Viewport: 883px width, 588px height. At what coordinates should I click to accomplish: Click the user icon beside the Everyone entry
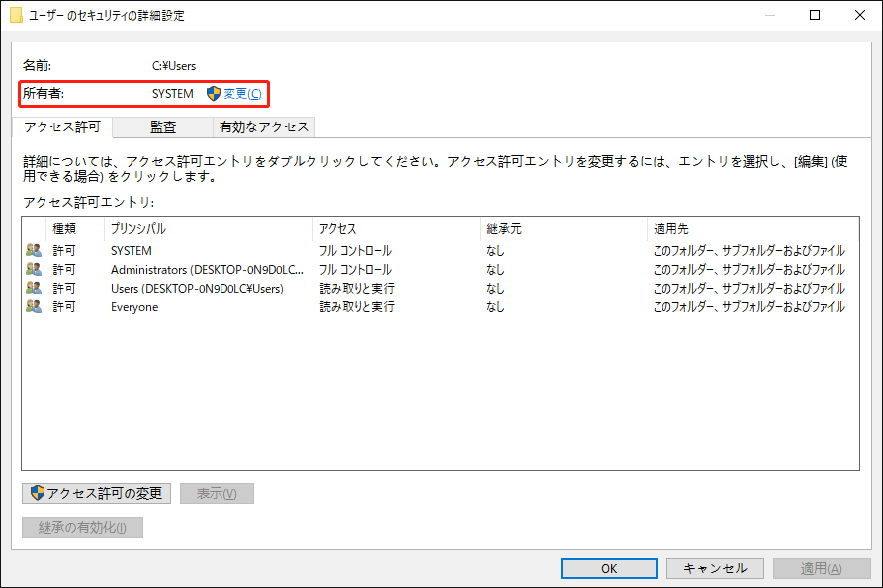(x=33, y=307)
